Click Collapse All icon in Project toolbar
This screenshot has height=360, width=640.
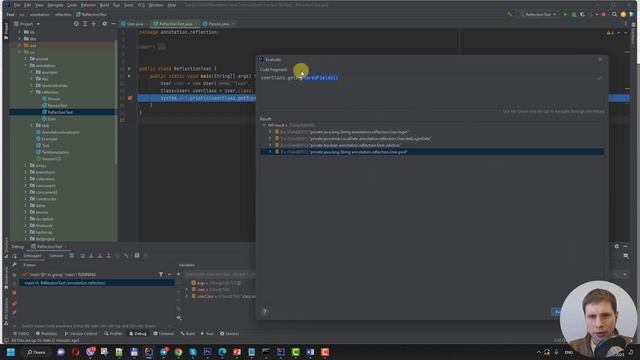point(94,24)
